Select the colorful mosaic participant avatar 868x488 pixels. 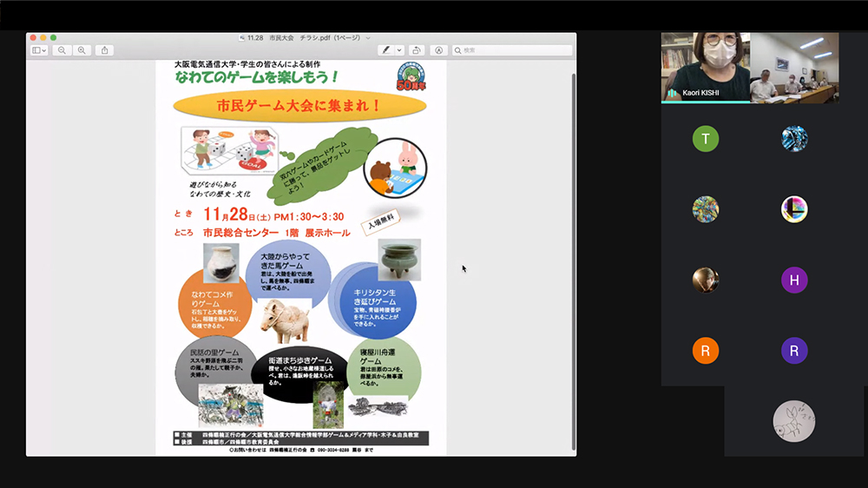click(x=705, y=209)
